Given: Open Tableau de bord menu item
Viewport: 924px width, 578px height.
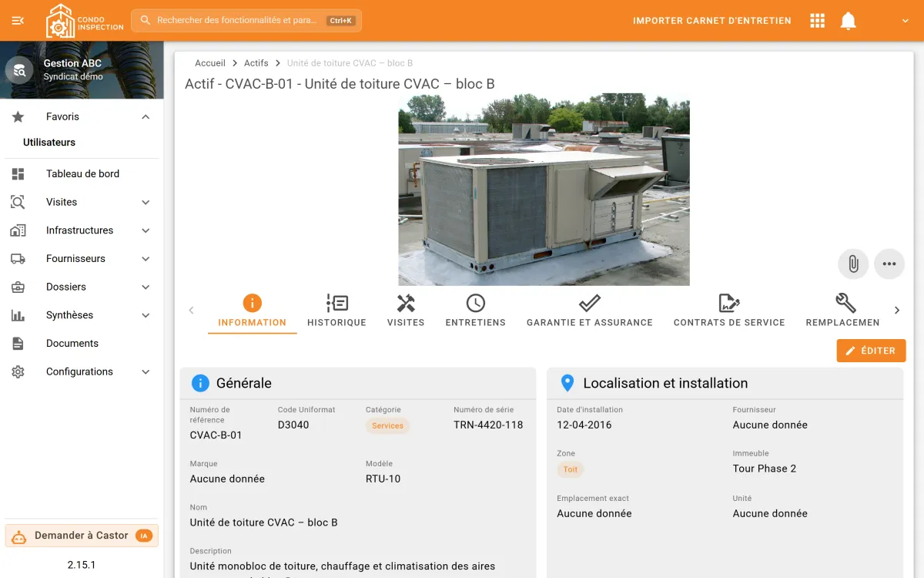Looking at the screenshot, I should click(82, 174).
